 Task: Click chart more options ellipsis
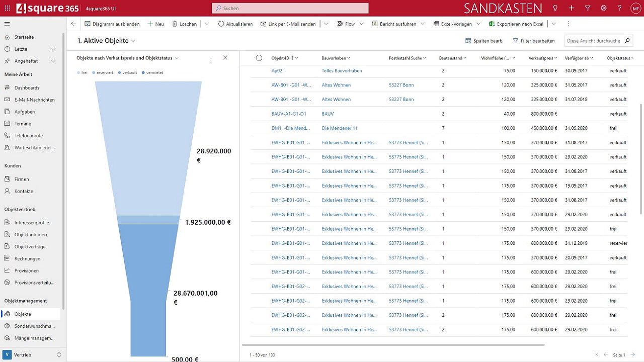(x=210, y=60)
